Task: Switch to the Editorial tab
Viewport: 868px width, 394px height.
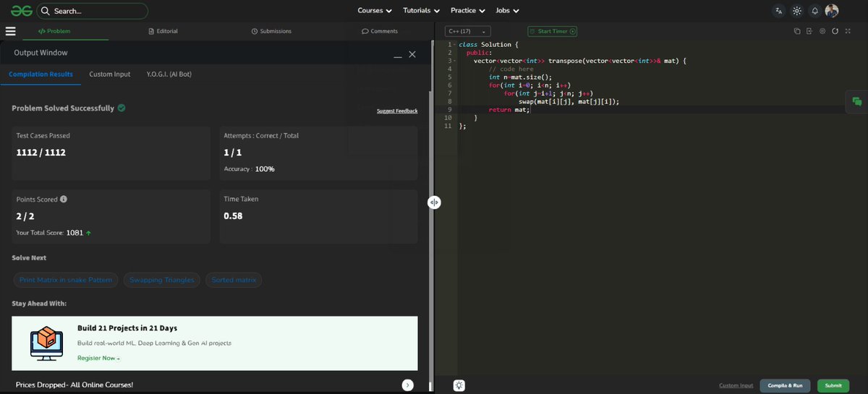Action: pyautogui.click(x=163, y=31)
